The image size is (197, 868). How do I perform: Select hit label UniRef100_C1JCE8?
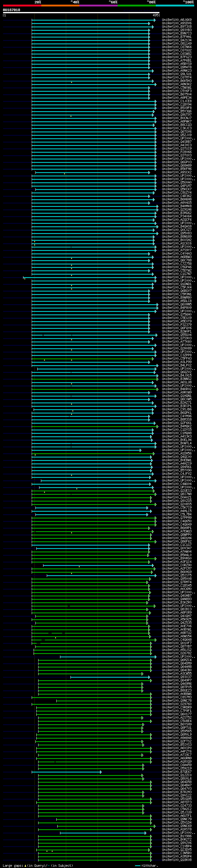[177, 101]
